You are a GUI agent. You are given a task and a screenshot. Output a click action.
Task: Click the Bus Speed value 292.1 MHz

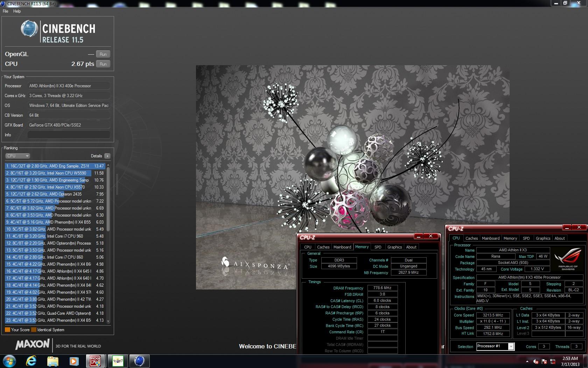click(x=493, y=328)
